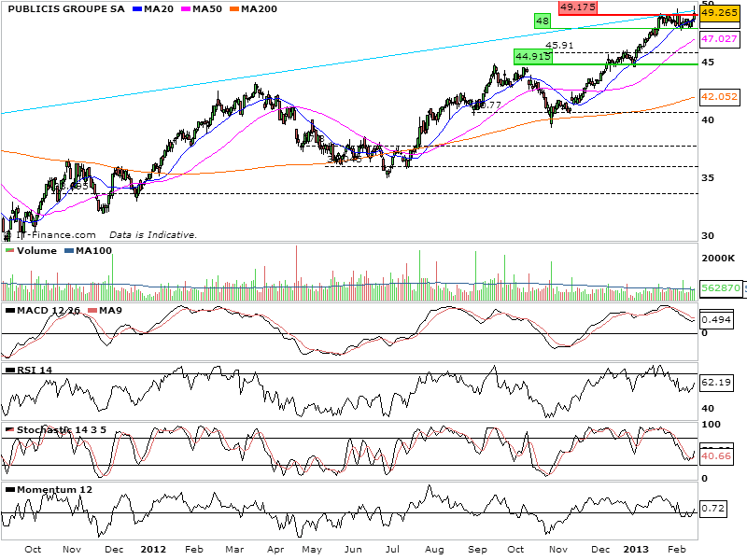Click the green 44.915 support label
Viewport: 747px width, 560px height.
[x=532, y=57]
